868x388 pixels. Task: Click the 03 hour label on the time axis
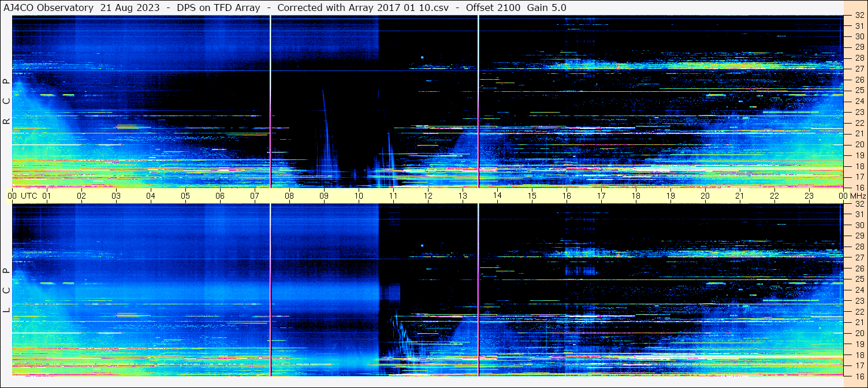116,196
